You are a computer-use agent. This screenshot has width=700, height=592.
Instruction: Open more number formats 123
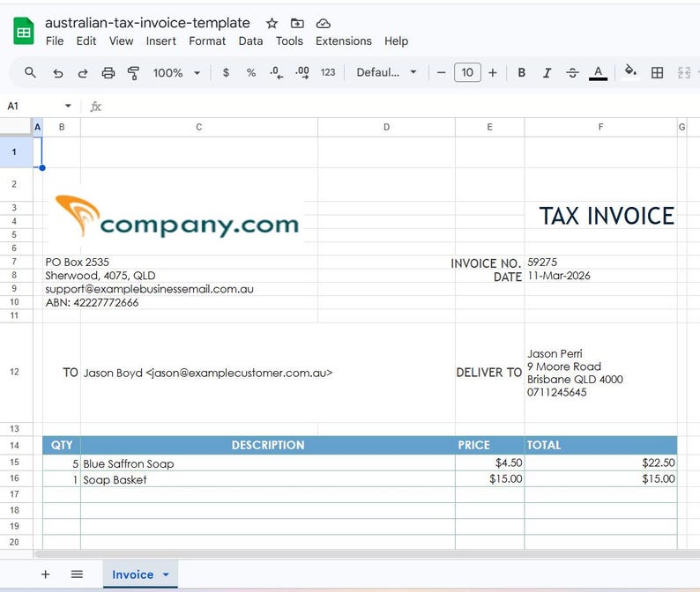tap(328, 73)
